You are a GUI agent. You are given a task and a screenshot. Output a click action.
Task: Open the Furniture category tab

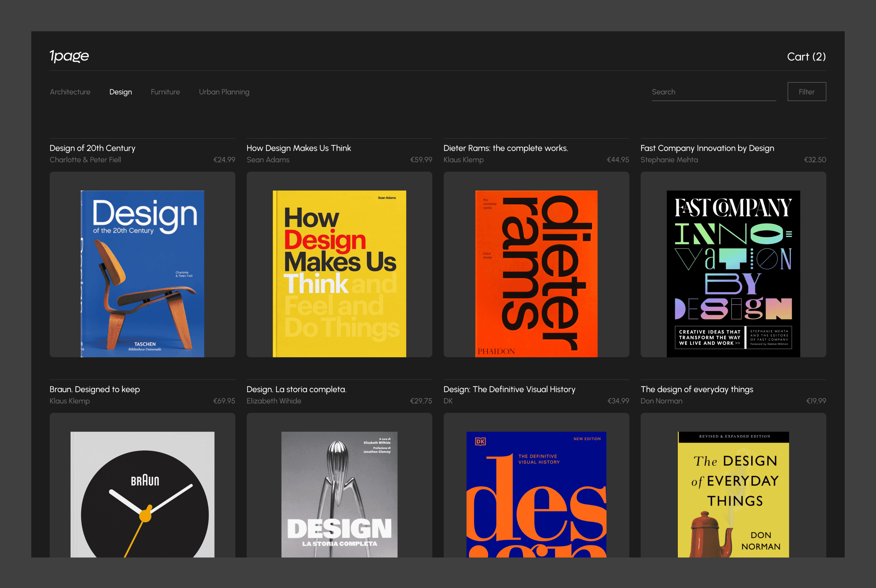165,92
